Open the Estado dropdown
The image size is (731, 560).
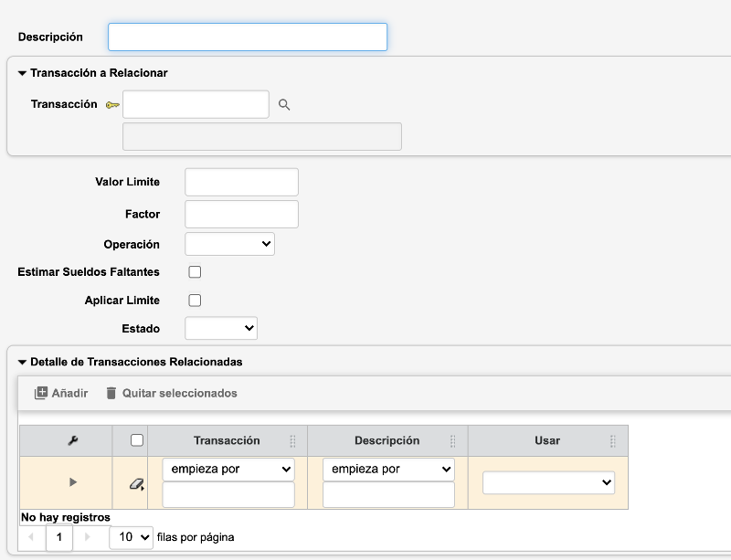221,328
